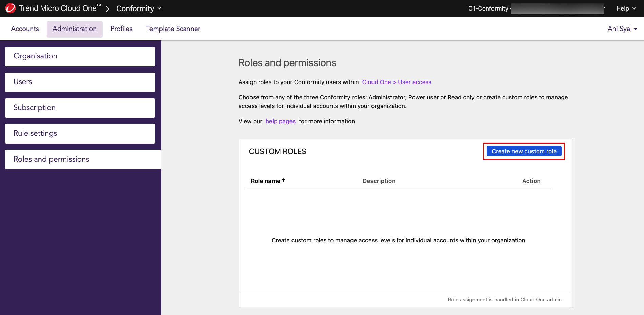
Task: Open the help pages link
Action: coord(281,121)
